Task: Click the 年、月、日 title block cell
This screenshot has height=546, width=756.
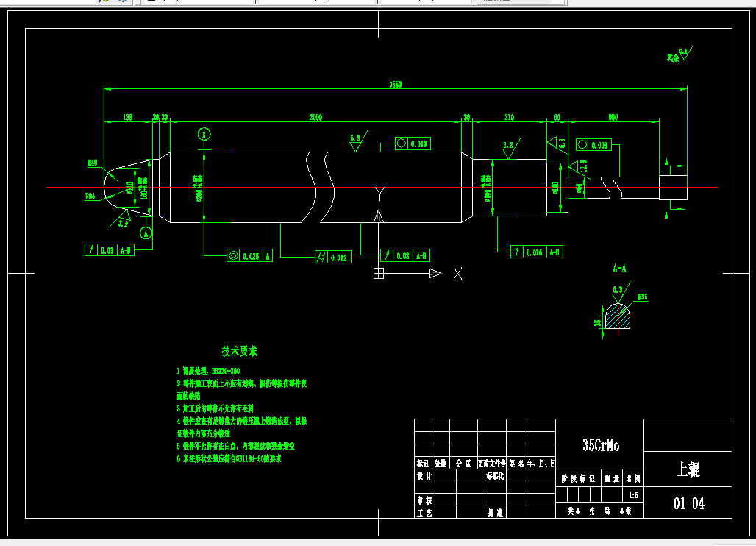Action: click(x=541, y=464)
